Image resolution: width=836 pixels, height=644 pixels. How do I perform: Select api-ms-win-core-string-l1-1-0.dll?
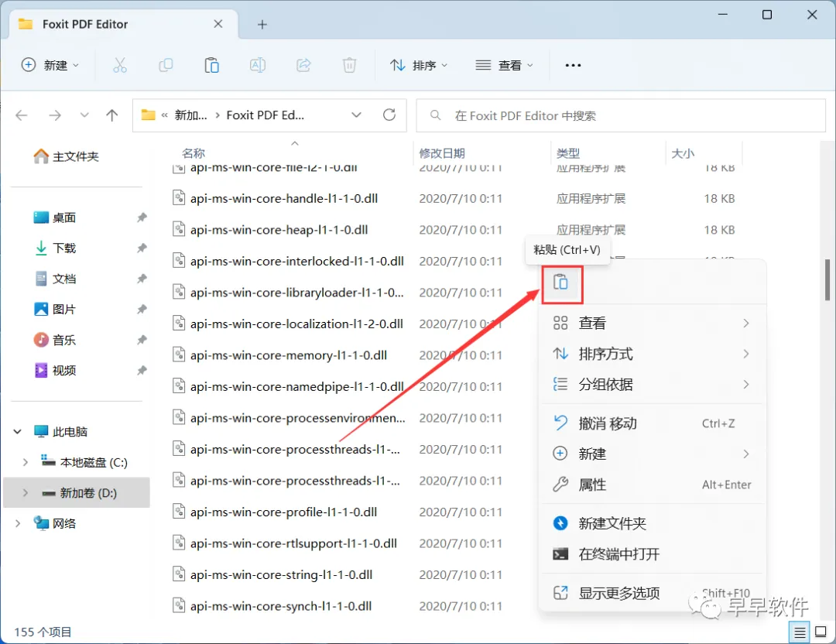point(282,574)
